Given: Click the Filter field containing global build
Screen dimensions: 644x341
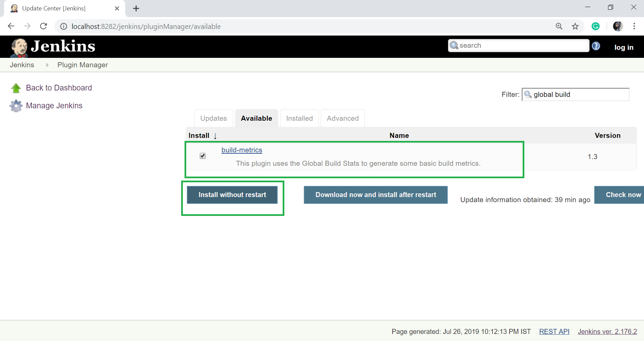Looking at the screenshot, I should click(x=575, y=94).
